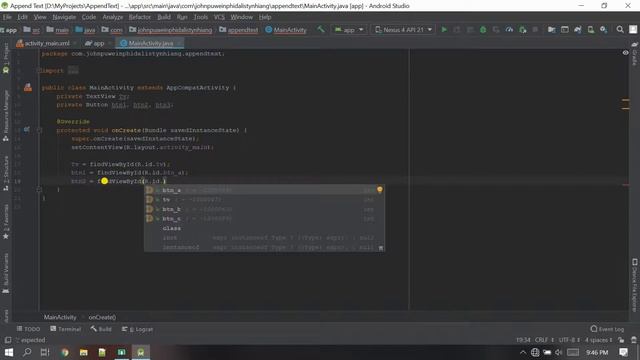This screenshot has width=640, height=360.
Task: Open Project Structure icon in toolbar
Action: coord(551,30)
